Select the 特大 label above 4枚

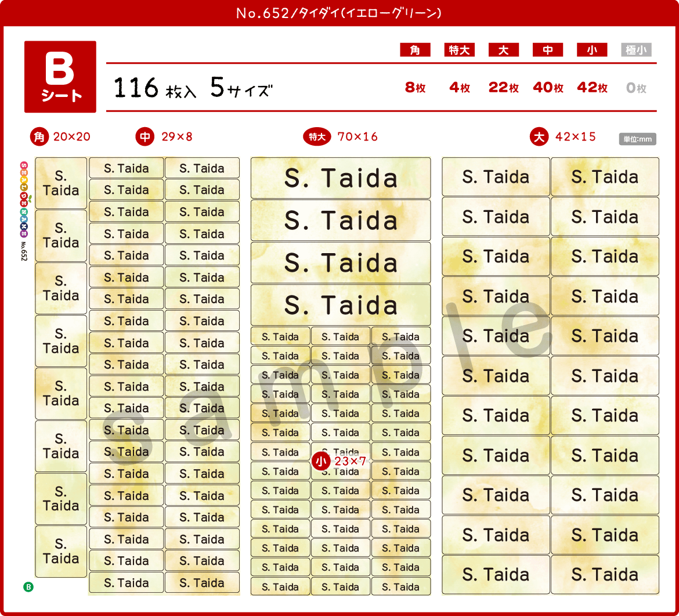pos(460,50)
